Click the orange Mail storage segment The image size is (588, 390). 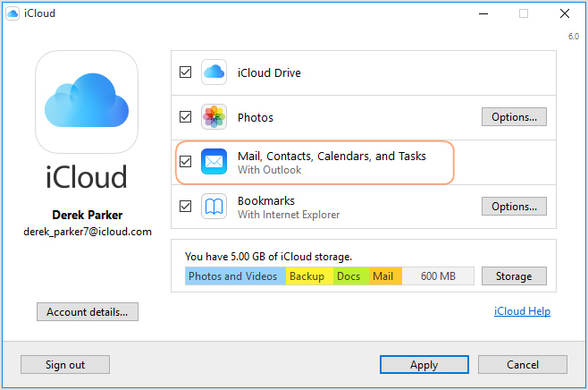383,276
